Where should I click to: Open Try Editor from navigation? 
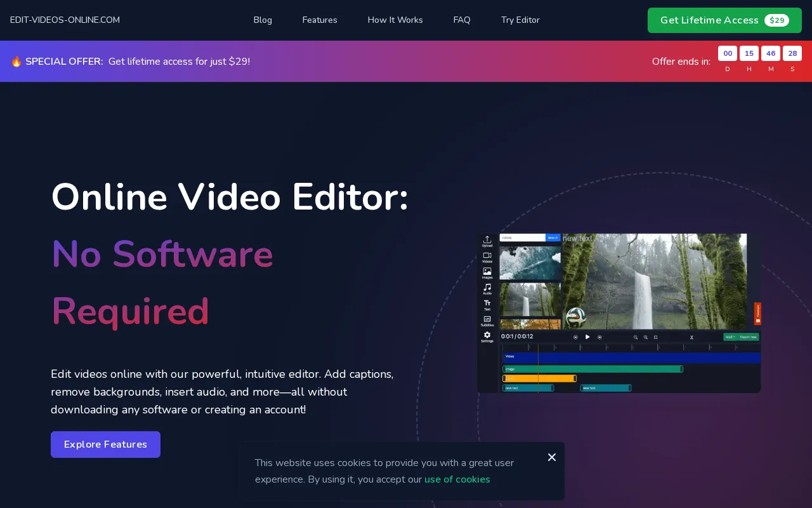tap(520, 20)
